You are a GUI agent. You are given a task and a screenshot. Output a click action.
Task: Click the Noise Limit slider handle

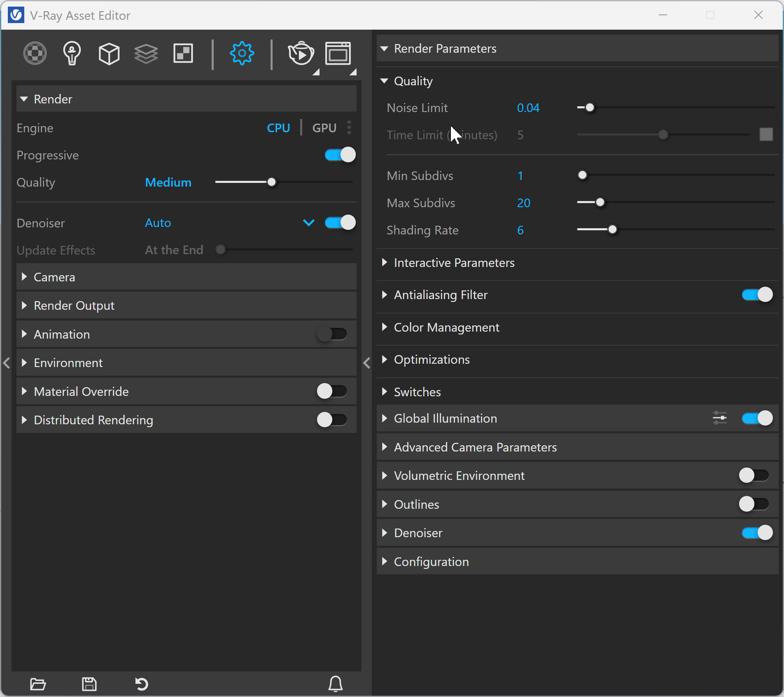[590, 108]
